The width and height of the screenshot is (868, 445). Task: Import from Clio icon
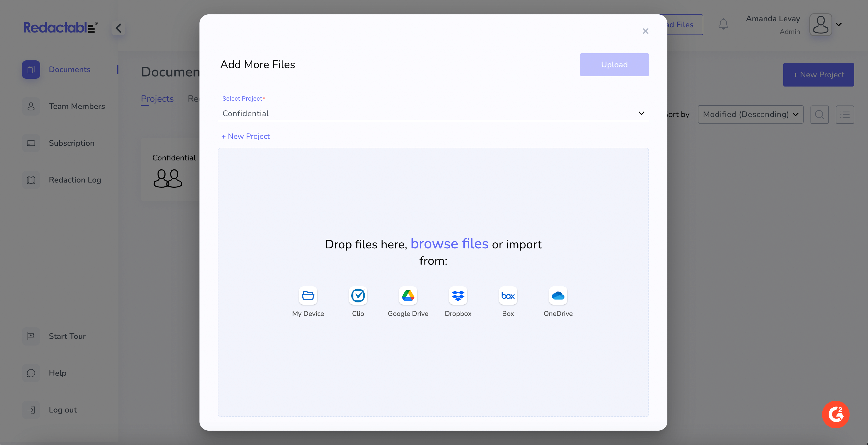point(358,295)
